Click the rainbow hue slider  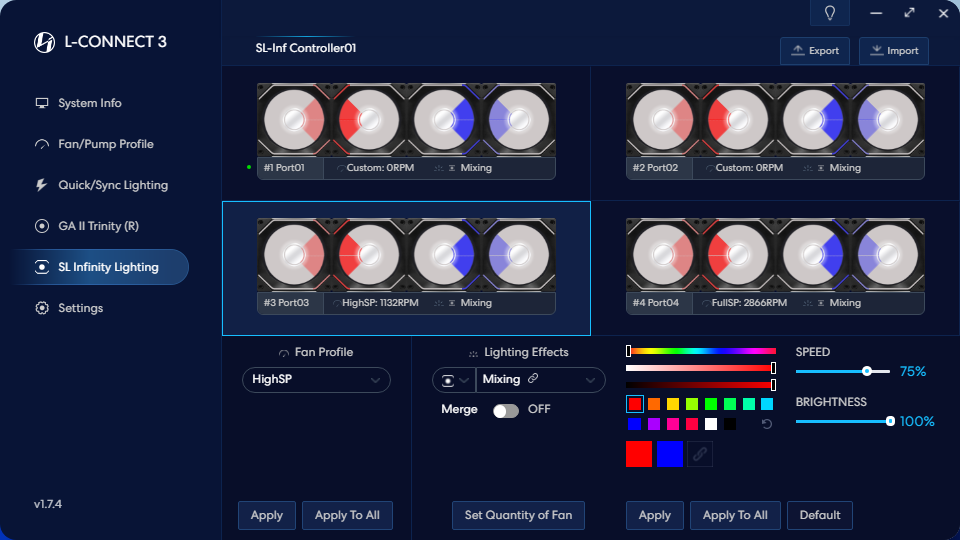coord(702,351)
